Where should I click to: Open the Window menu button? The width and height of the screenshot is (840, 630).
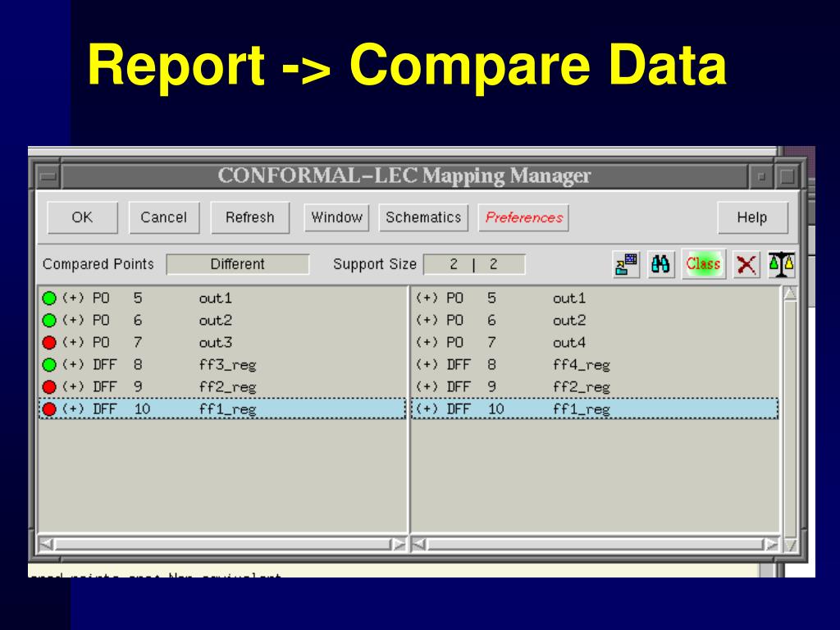tap(336, 217)
